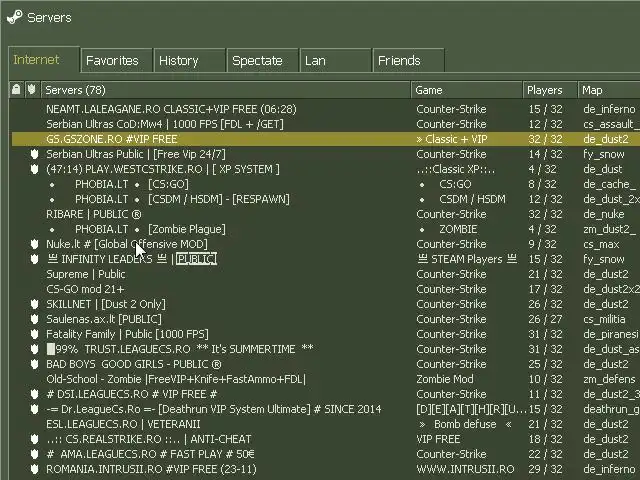Sort list by Map column header
The image size is (640, 480).
coord(609,90)
